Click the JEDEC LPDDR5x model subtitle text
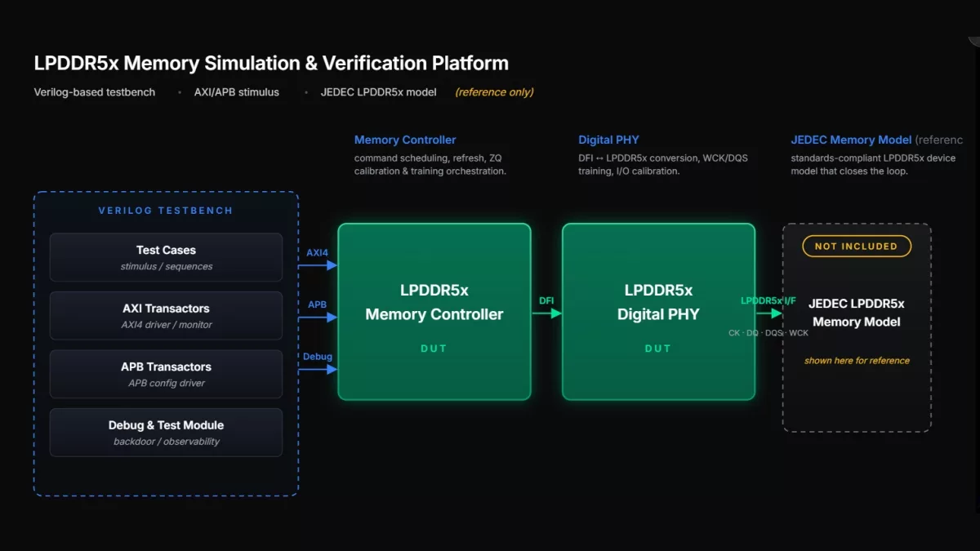 378,92
